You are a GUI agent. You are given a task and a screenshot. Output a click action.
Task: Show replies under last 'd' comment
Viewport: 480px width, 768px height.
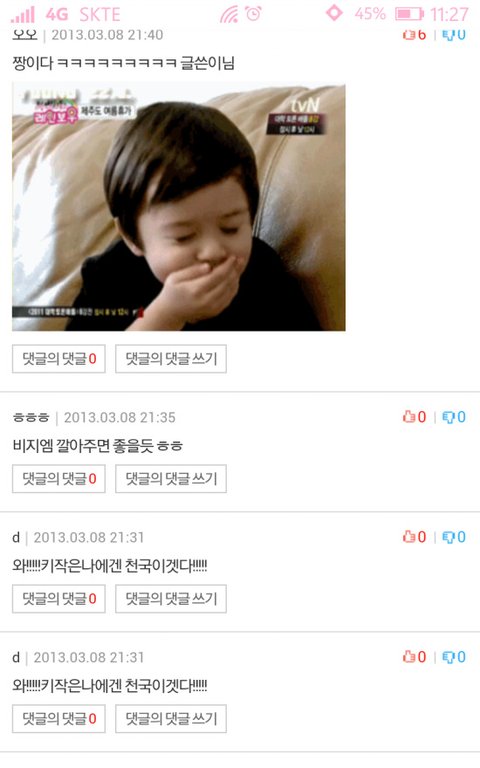[x=59, y=719]
